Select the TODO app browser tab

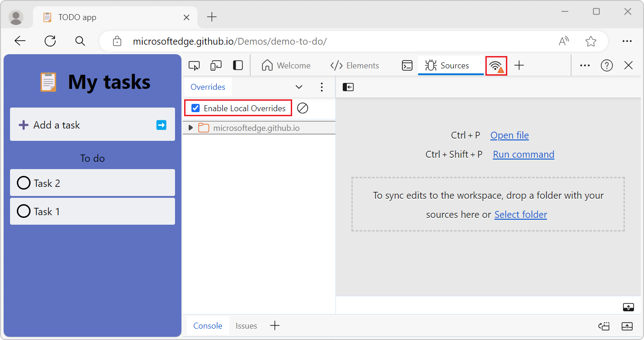(x=116, y=17)
